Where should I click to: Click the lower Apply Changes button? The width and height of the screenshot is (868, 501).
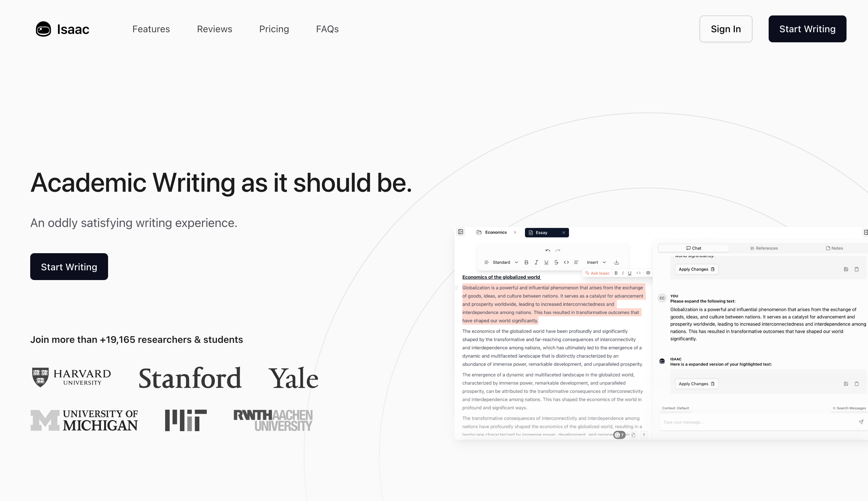click(x=696, y=384)
